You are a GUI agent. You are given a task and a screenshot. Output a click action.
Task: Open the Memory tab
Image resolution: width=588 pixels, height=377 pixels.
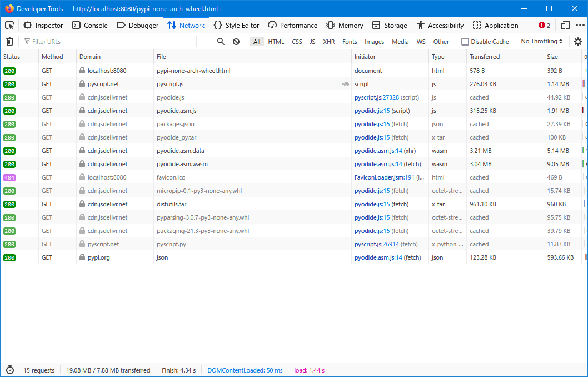pos(345,26)
